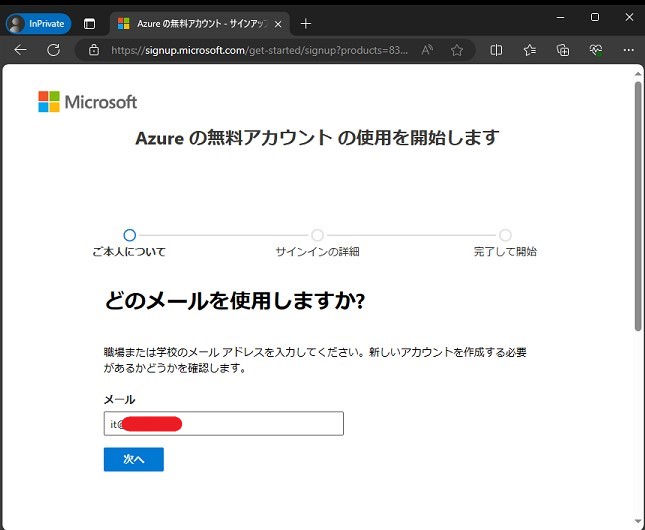Viewport: 645px width, 530px height.
Task: Open Browser essentials heart icon
Action: coord(596,50)
